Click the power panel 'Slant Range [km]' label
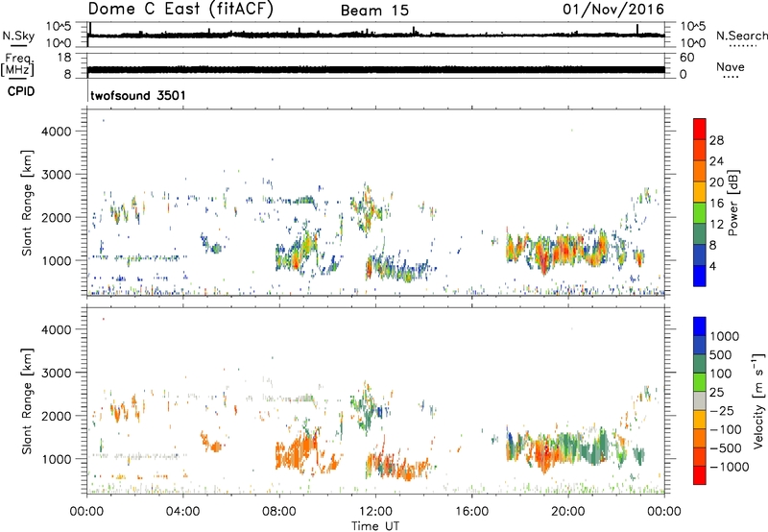Viewport: 768px width, 532px height. [27, 203]
